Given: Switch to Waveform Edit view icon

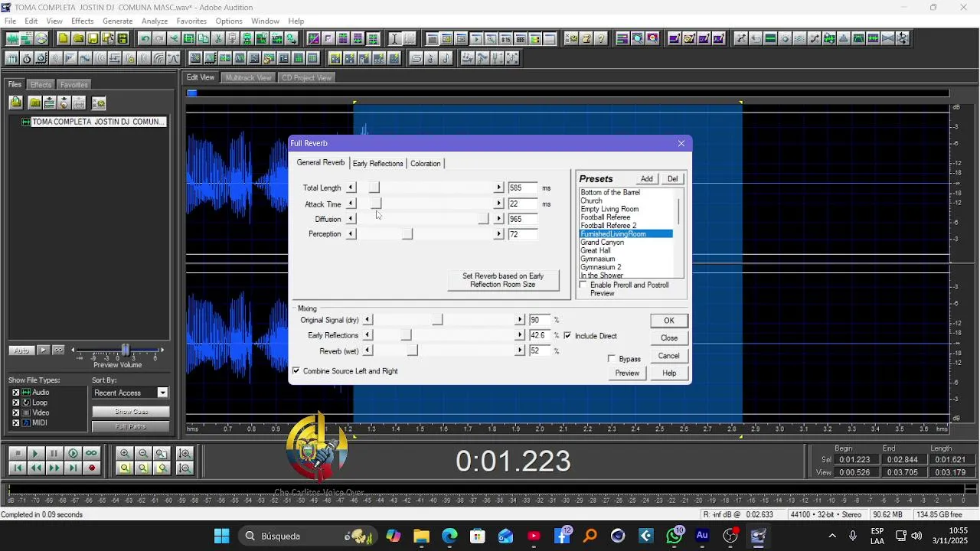Looking at the screenshot, I should [12, 38].
